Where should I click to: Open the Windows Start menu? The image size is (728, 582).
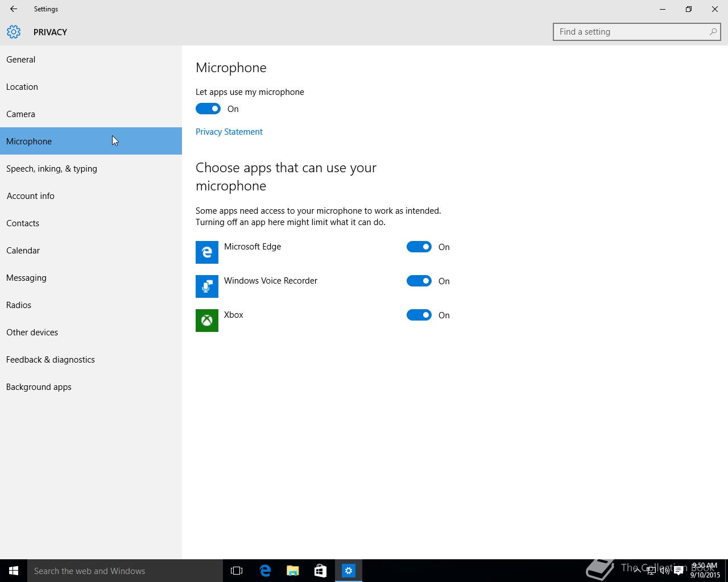pyautogui.click(x=14, y=571)
